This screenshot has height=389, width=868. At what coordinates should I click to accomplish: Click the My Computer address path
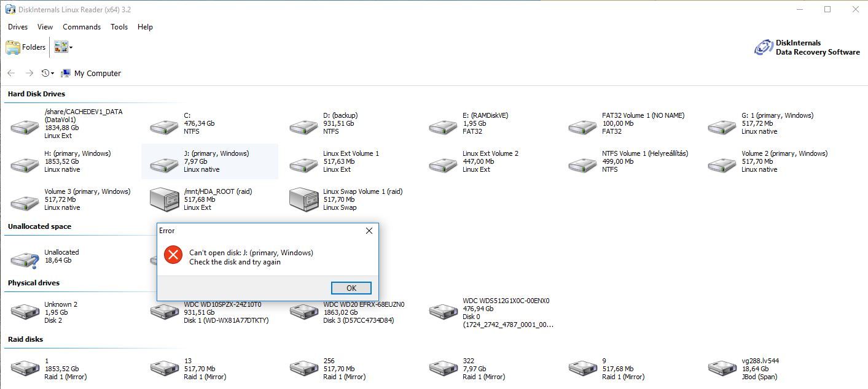98,73
